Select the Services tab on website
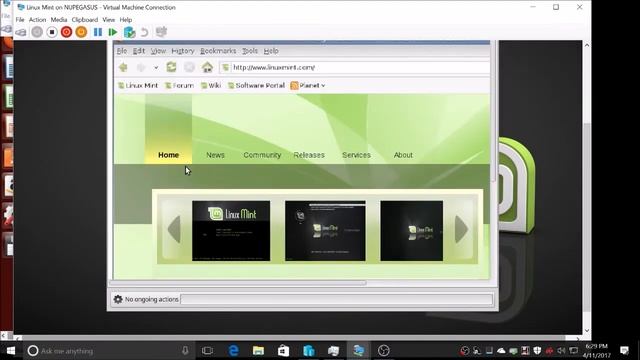 356,155
